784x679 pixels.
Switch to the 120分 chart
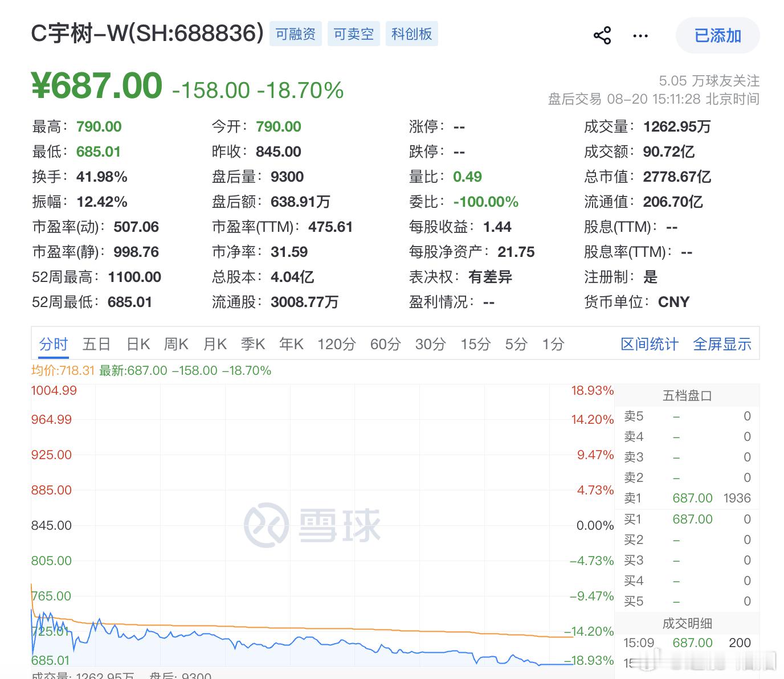(337, 344)
